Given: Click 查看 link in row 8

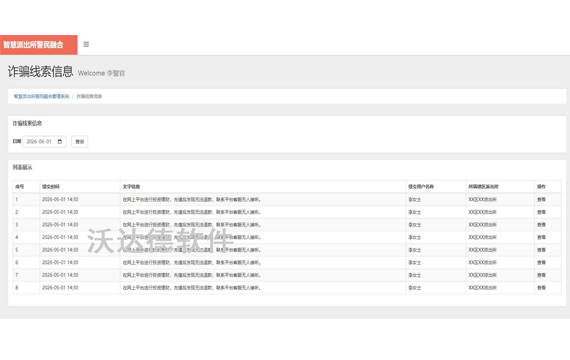Looking at the screenshot, I should tap(541, 288).
